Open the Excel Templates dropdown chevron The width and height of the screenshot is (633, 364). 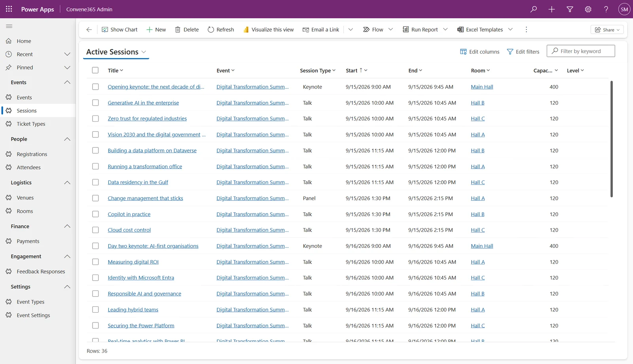(x=510, y=30)
